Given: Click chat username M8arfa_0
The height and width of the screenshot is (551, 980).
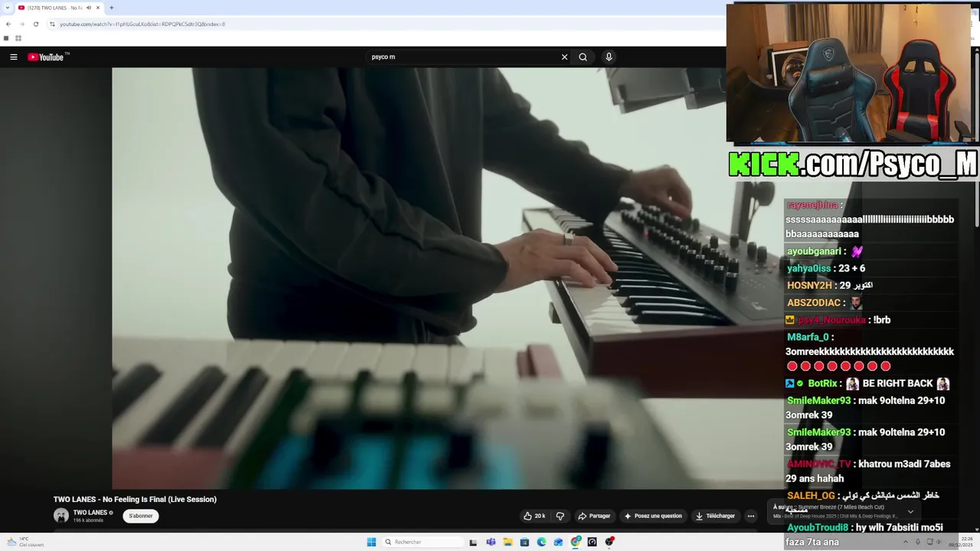Looking at the screenshot, I should (x=808, y=337).
